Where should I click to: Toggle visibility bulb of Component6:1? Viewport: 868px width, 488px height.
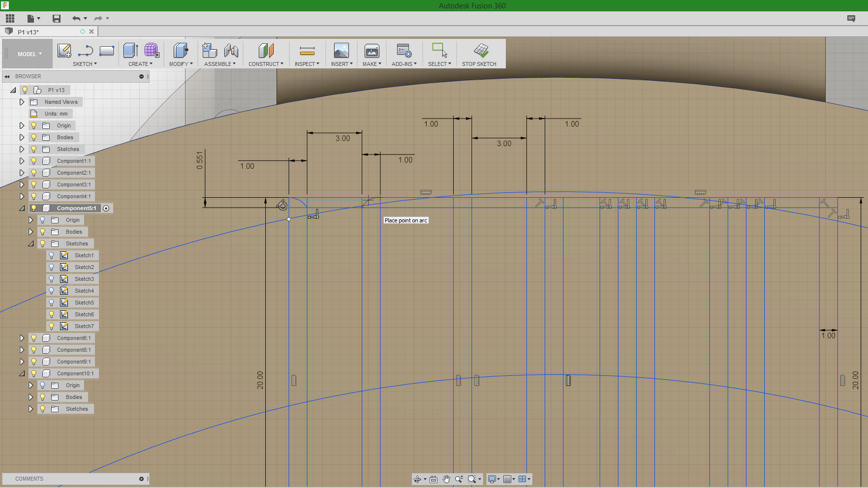(34, 338)
